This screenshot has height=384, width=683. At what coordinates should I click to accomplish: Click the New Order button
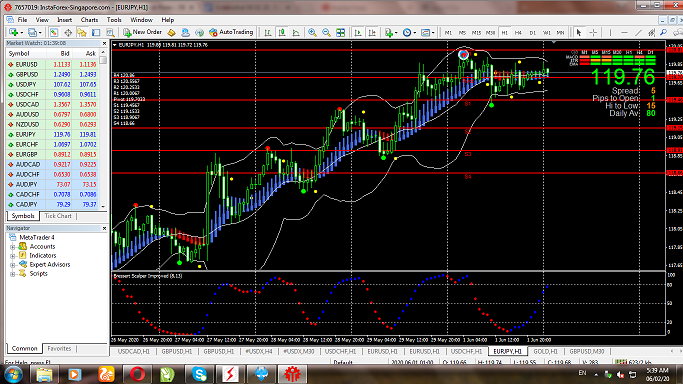tap(142, 32)
